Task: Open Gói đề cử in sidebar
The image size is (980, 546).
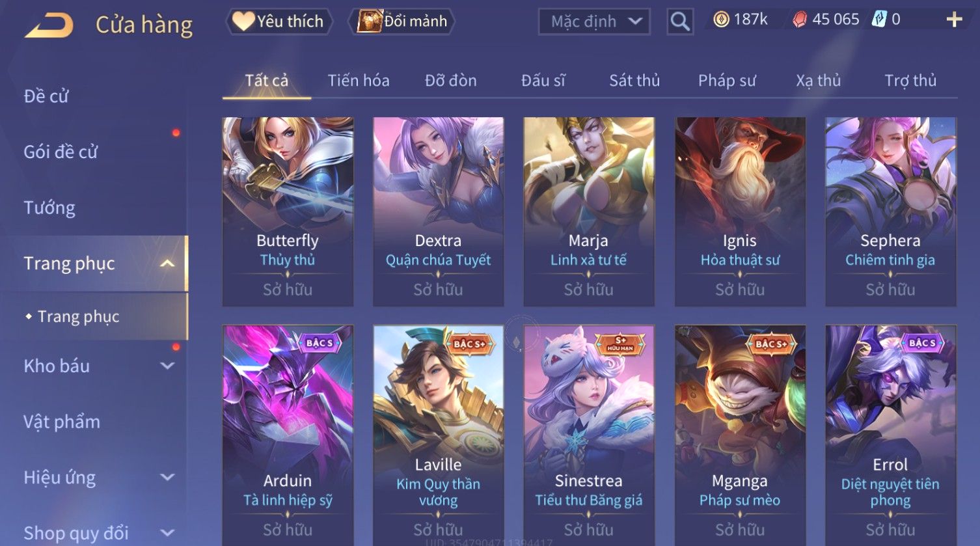Action: pos(61,152)
